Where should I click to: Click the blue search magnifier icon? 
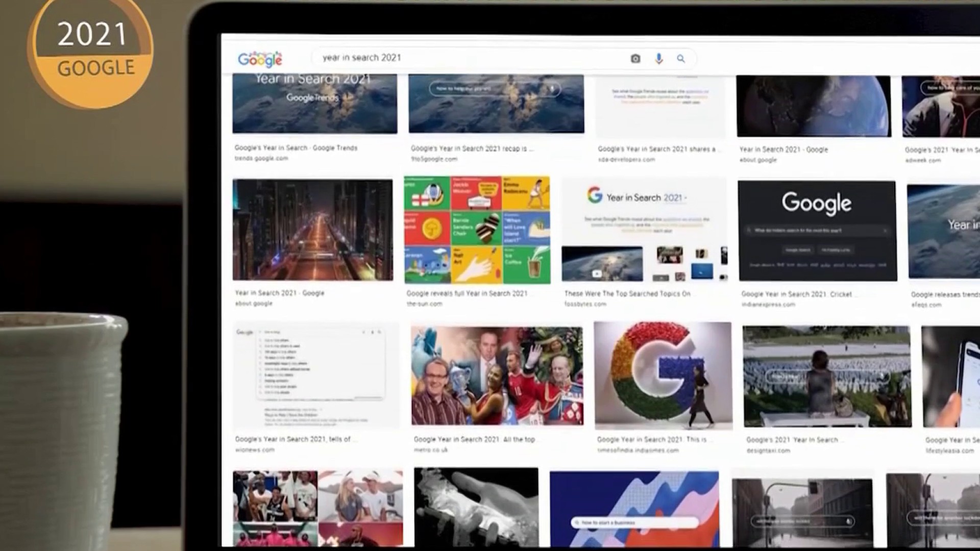coord(681,59)
